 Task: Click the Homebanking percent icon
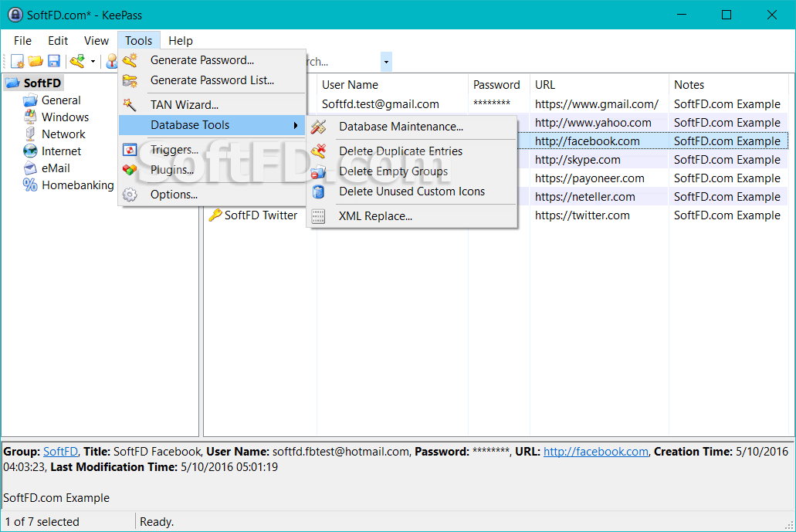(x=30, y=185)
